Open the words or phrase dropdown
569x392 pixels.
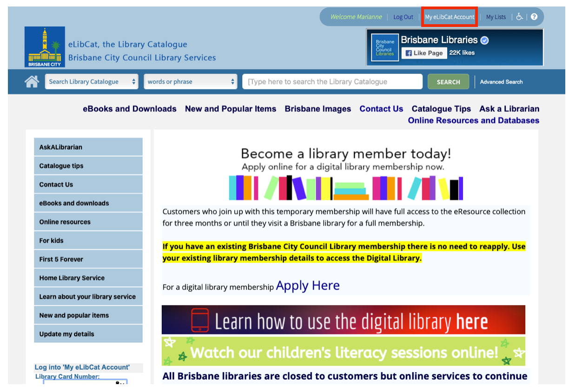coord(191,82)
